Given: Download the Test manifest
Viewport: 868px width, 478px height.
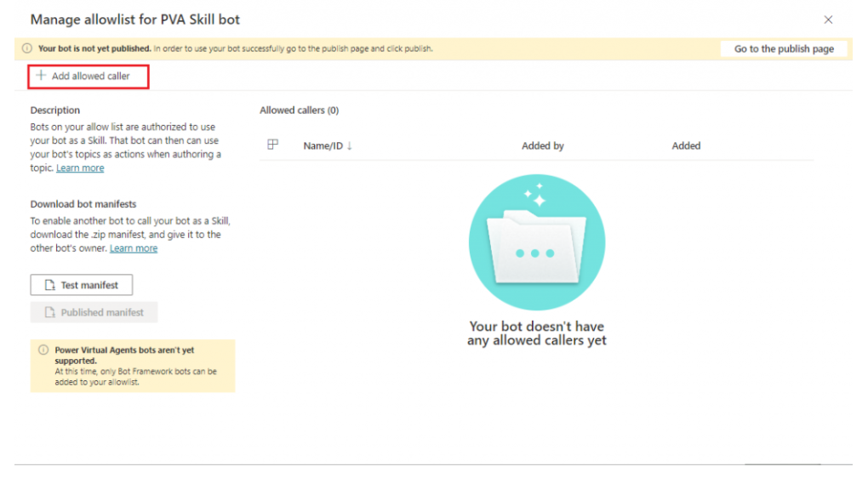Looking at the screenshot, I should 82,285.
